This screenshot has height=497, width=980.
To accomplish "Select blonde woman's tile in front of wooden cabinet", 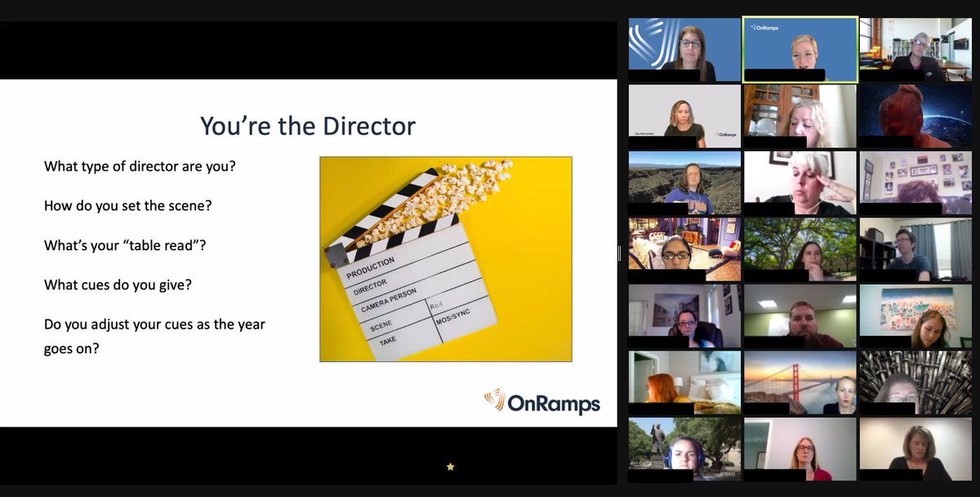I will 800,116.
